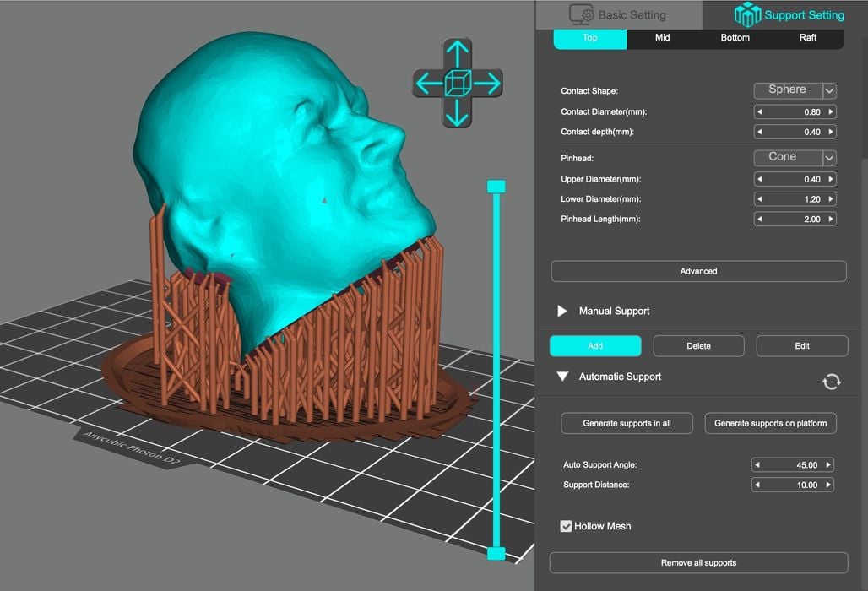Click the Generate supports in all button
The width and height of the screenshot is (868, 591).
pyautogui.click(x=627, y=423)
